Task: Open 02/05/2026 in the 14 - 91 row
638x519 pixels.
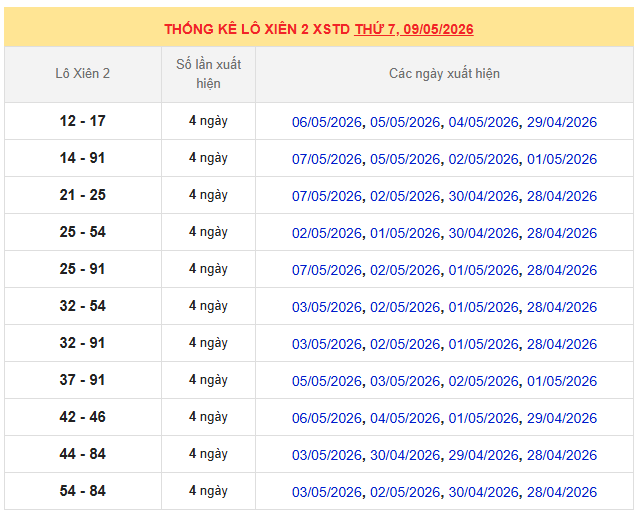Action: (483, 159)
